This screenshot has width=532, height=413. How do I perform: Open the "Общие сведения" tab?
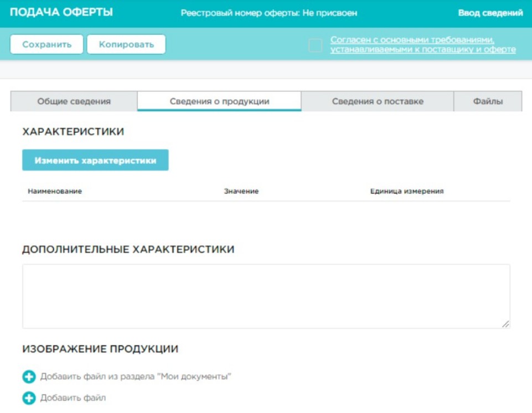[x=74, y=101]
